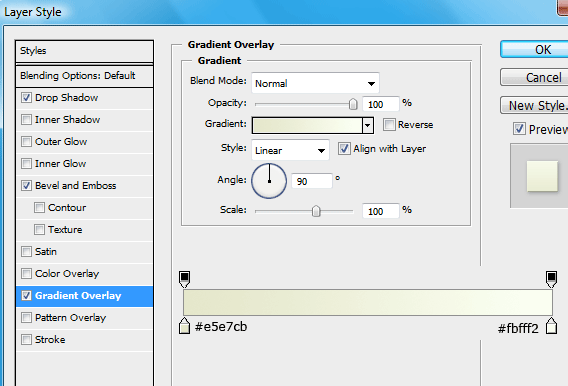
Task: Enable the Texture checkbox
Action: (x=39, y=230)
